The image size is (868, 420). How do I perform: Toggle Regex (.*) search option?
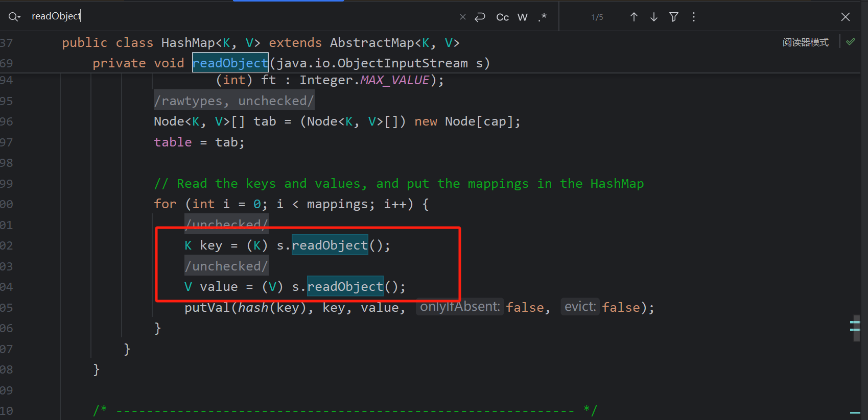tap(542, 17)
